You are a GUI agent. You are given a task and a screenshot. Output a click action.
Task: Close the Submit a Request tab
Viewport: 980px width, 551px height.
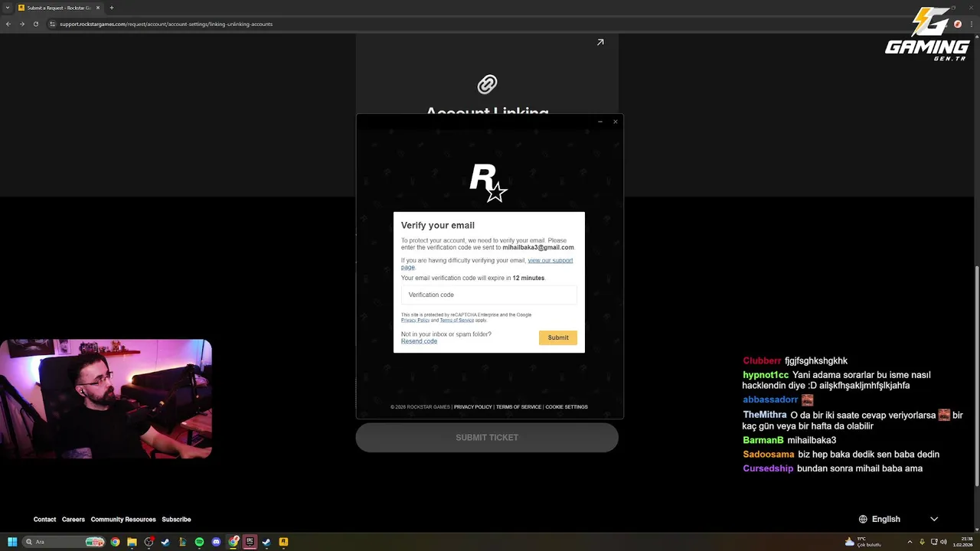100,8
